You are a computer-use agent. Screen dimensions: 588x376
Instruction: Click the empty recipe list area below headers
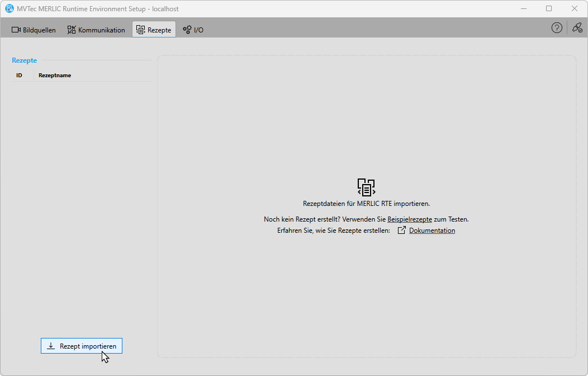[x=82, y=196]
